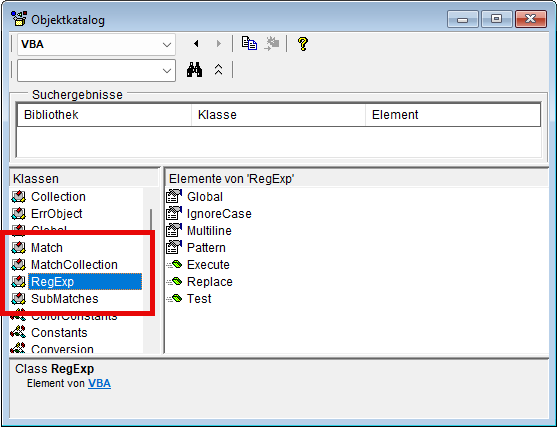Click the Global property icon
Image resolution: width=557 pixels, height=427 pixels.
click(x=174, y=196)
